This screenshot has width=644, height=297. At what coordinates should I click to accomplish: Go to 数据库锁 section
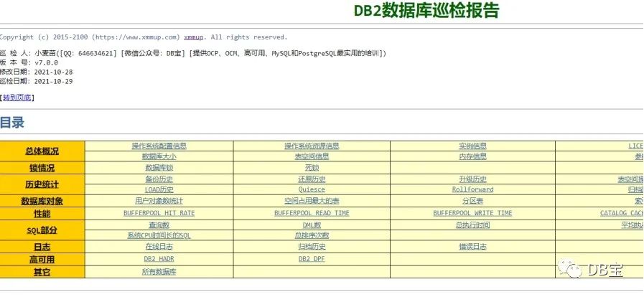(x=159, y=168)
